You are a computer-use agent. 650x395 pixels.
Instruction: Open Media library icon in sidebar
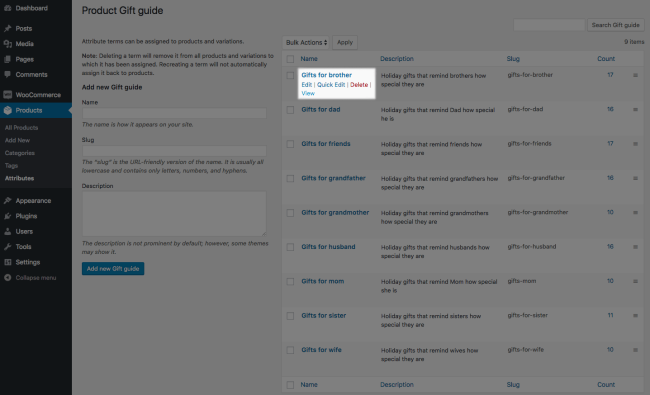pos(7,44)
